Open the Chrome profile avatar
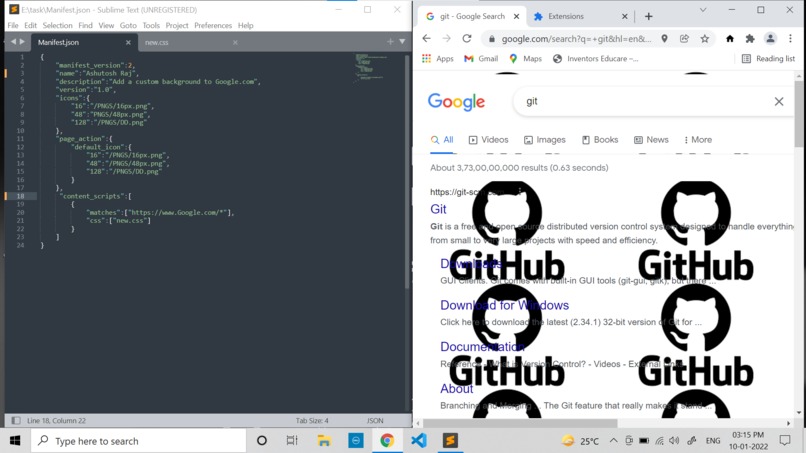The height and width of the screenshot is (453, 806). coord(770,39)
